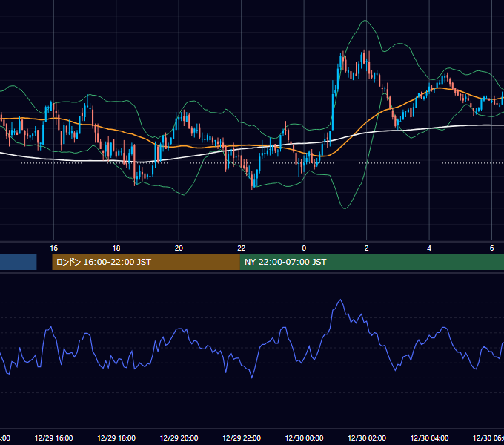Click the 12/30 02:00 timestamp label
This screenshot has width=504, height=445.
[x=367, y=438]
